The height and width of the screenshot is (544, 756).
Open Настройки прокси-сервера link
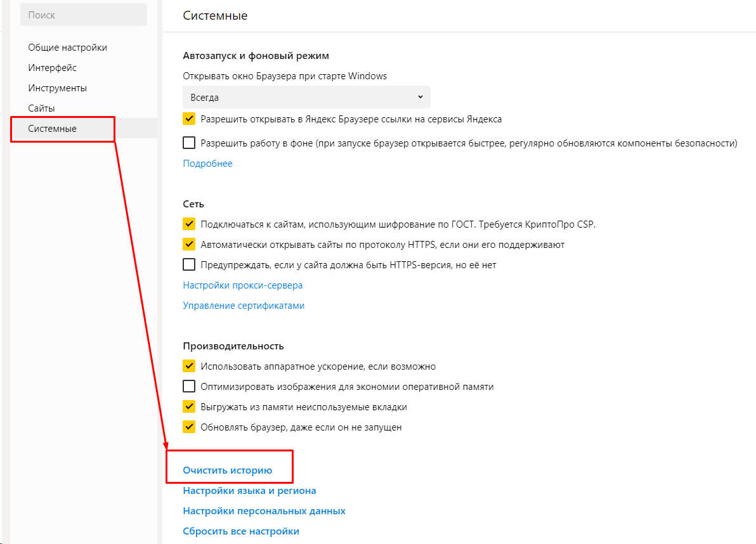(242, 285)
